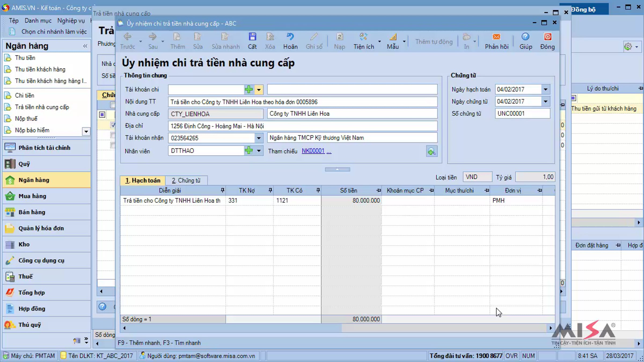
Task: Open Phân tích tài chính module
Action: [46, 148]
